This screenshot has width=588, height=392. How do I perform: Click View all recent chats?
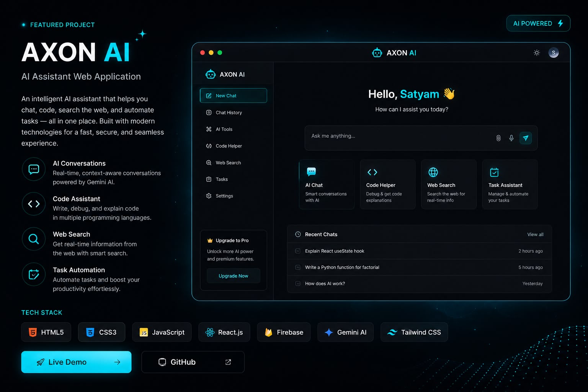click(535, 235)
